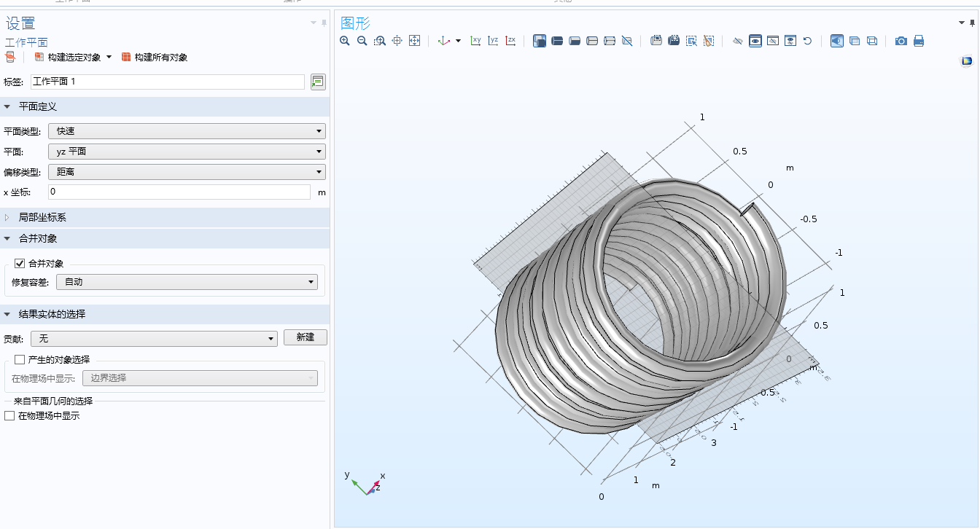Open the 修复容差 dropdown showing 自动
This screenshot has width=980, height=529.
(187, 282)
